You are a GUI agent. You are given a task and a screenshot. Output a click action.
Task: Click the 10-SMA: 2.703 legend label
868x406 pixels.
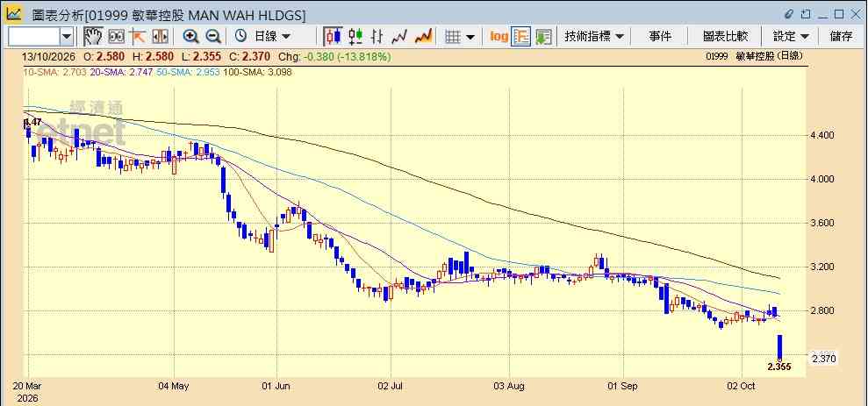tap(54, 72)
